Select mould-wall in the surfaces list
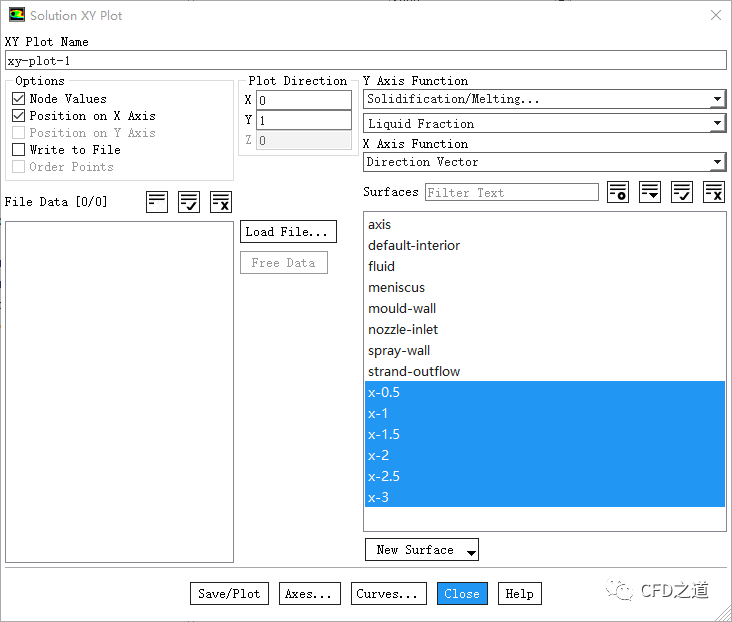This screenshot has height=622, width=732. pos(402,308)
